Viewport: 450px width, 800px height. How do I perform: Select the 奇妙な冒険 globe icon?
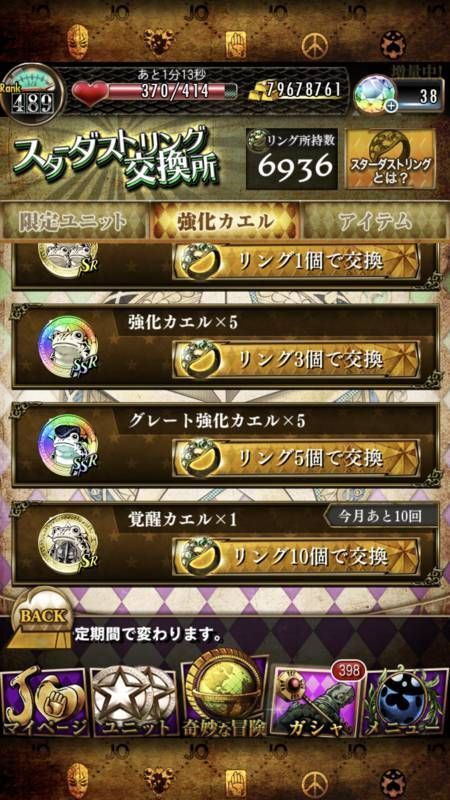point(225,695)
